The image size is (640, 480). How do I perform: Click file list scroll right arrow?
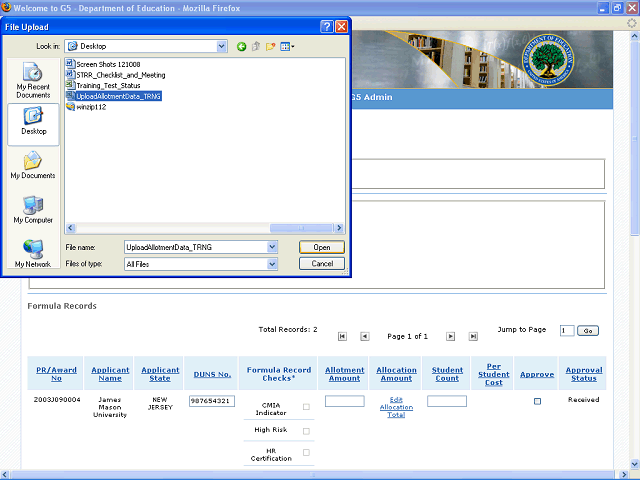(x=339, y=228)
